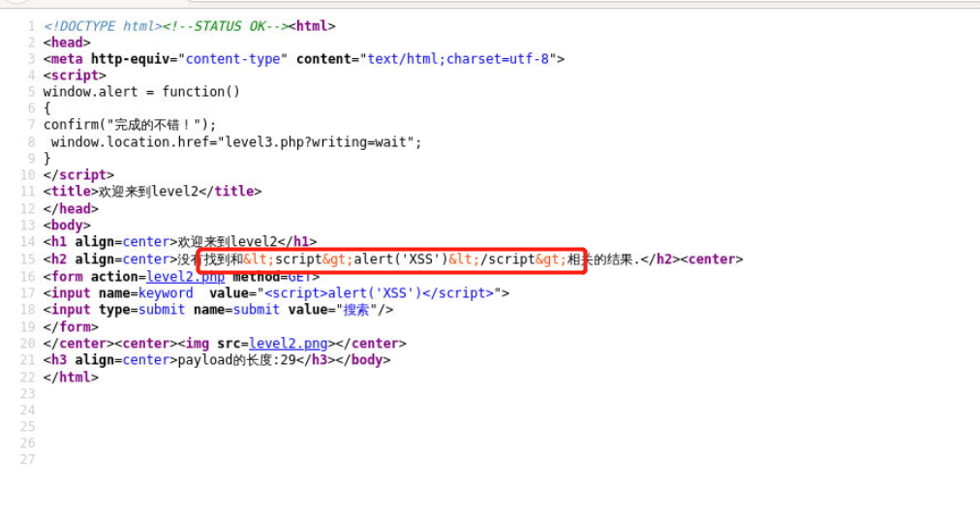980x516 pixels.
Task: Click the escaped &lt;script&gt; text in h2
Action: coord(299,259)
